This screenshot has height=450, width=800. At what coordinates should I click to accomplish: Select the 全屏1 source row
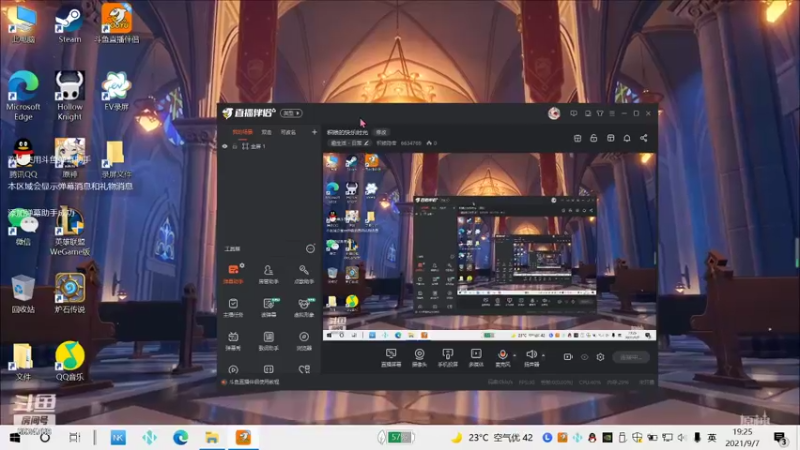pos(269,146)
